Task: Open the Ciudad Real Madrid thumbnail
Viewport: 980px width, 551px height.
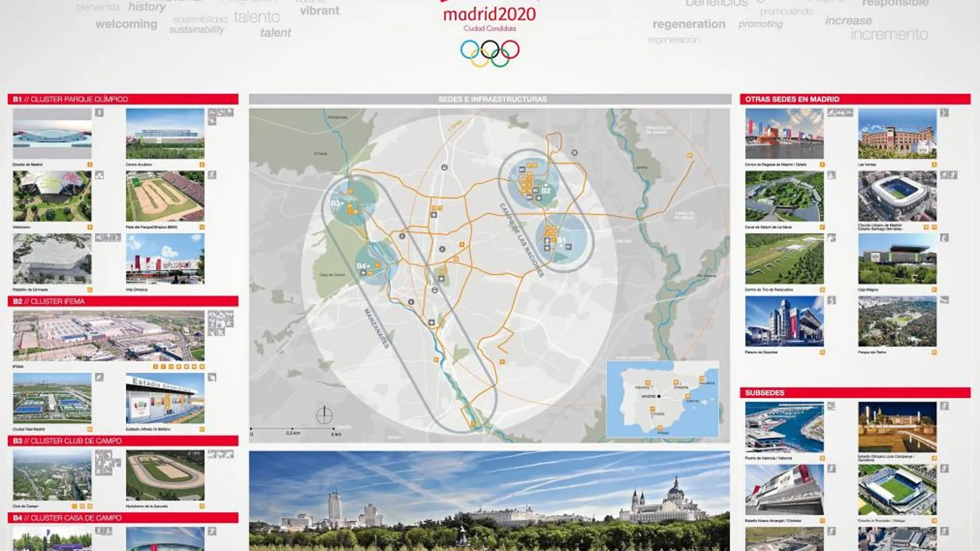Action: coord(52,398)
